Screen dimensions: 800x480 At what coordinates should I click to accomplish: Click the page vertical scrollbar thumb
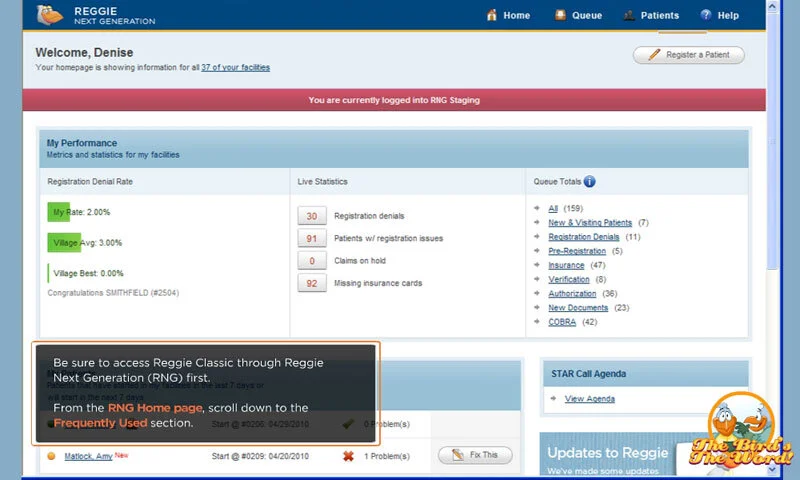pyautogui.click(x=772, y=141)
